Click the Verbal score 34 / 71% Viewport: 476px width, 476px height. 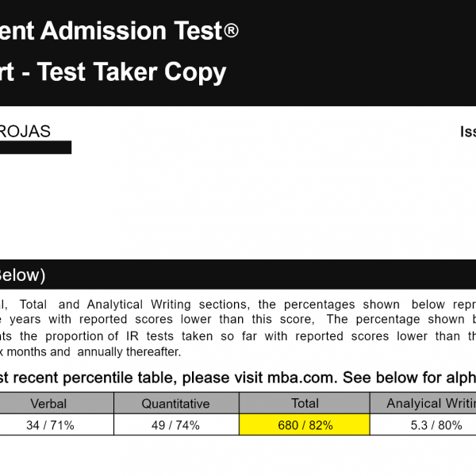pos(51,425)
